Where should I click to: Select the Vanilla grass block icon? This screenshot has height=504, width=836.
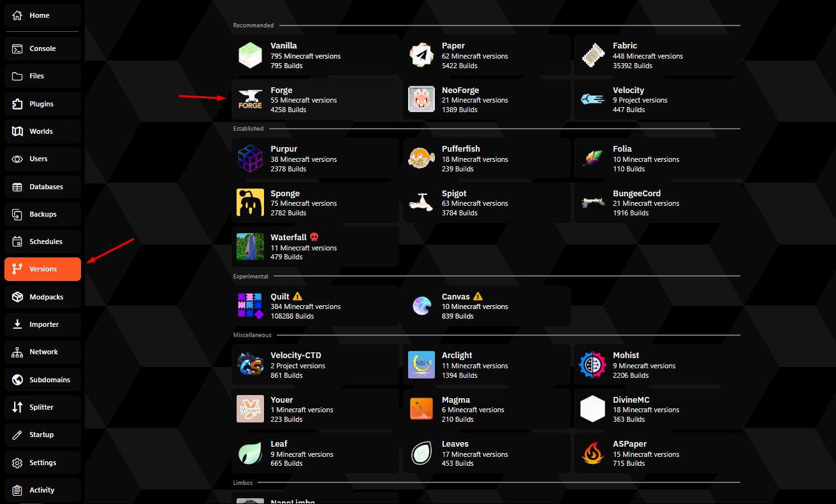click(x=250, y=55)
